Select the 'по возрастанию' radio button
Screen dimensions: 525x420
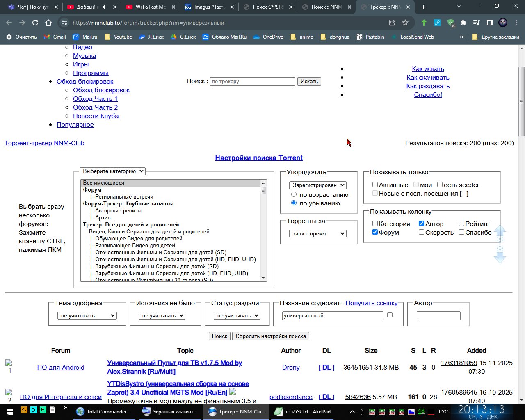(x=294, y=194)
